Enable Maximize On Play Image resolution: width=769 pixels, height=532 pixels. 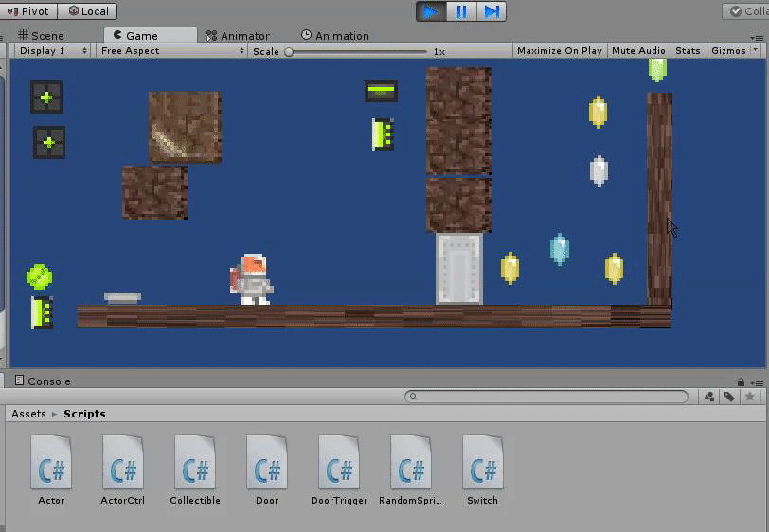[559, 50]
